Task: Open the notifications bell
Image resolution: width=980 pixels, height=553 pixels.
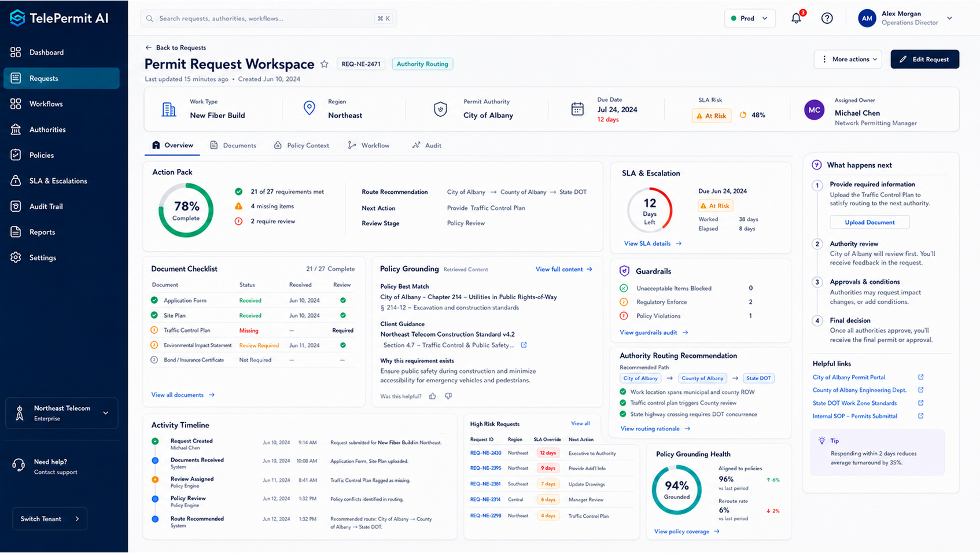Action: point(797,18)
